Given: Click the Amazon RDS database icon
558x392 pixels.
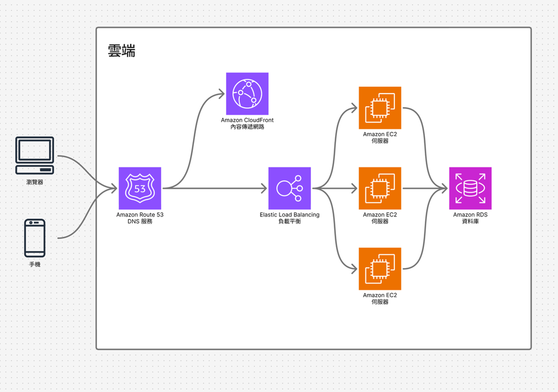Looking at the screenshot, I should (470, 188).
